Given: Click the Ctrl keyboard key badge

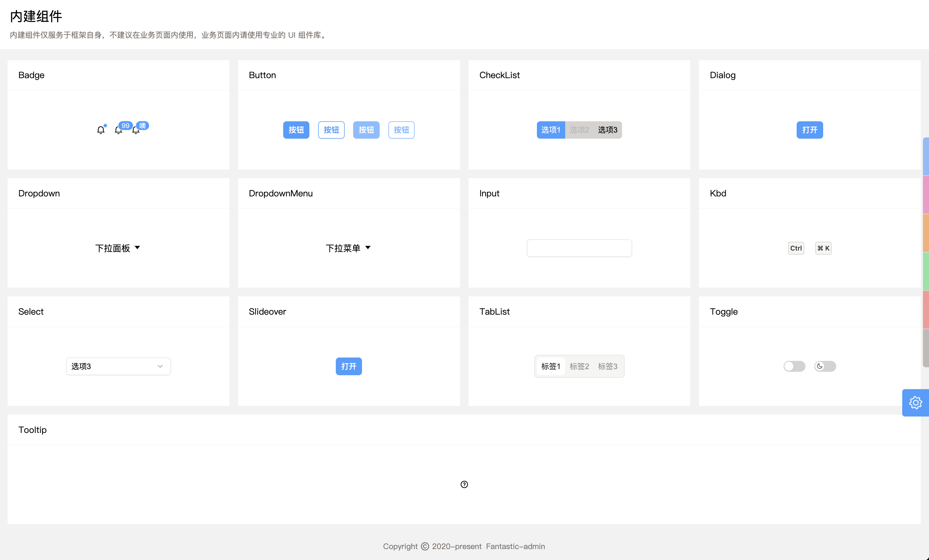Looking at the screenshot, I should click(796, 248).
